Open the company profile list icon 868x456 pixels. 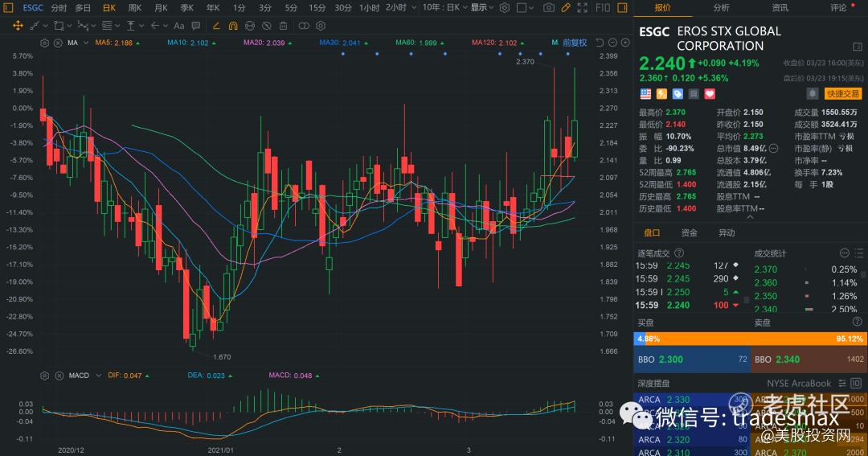858,47
